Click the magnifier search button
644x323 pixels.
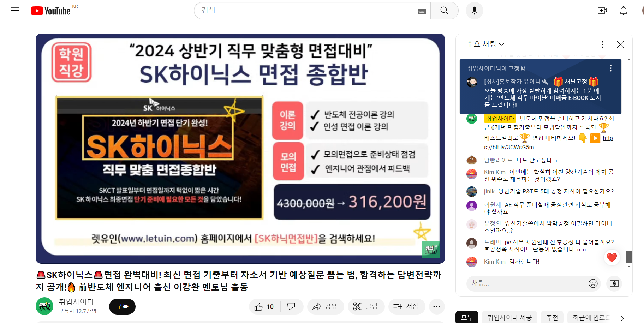pos(445,11)
